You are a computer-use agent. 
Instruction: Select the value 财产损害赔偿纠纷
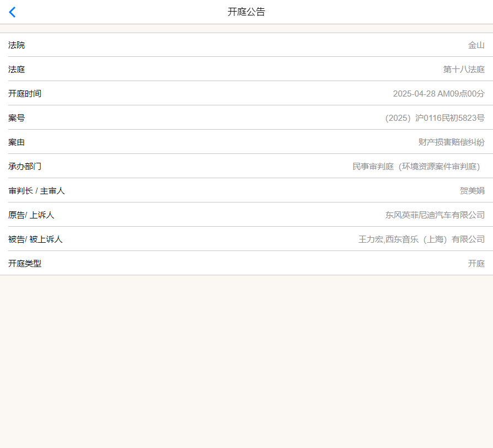pos(451,142)
